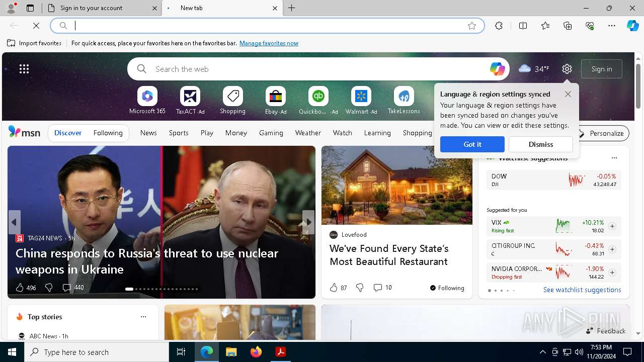Viewport: 644px width, 362px height.
Task: Click Import favorites button
Action: click(x=34, y=43)
